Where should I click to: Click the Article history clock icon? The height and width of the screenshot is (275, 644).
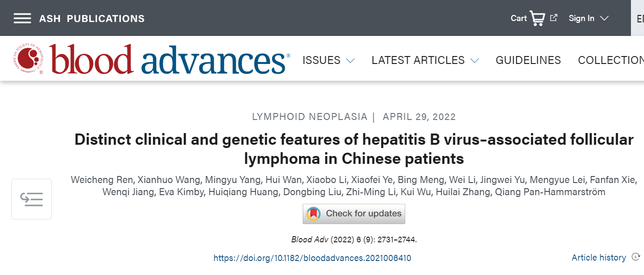point(635,257)
